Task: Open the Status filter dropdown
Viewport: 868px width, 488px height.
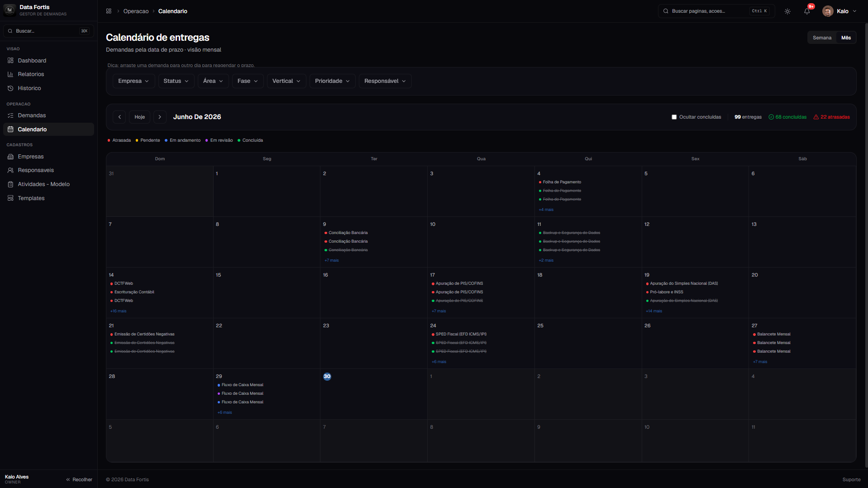Action: tap(176, 81)
